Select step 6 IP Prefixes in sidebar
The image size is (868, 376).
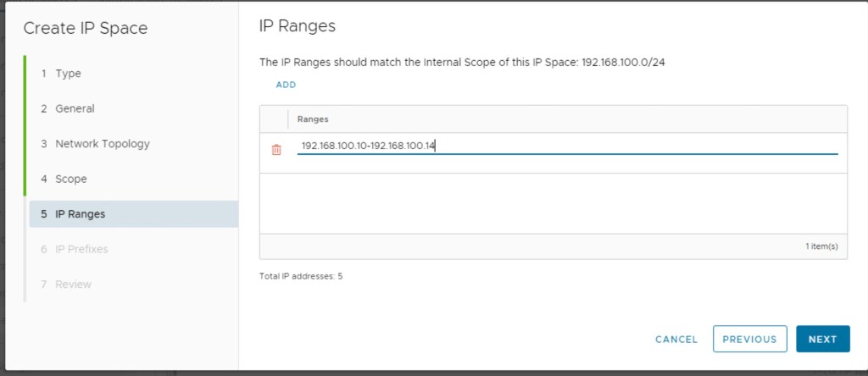tap(81, 249)
